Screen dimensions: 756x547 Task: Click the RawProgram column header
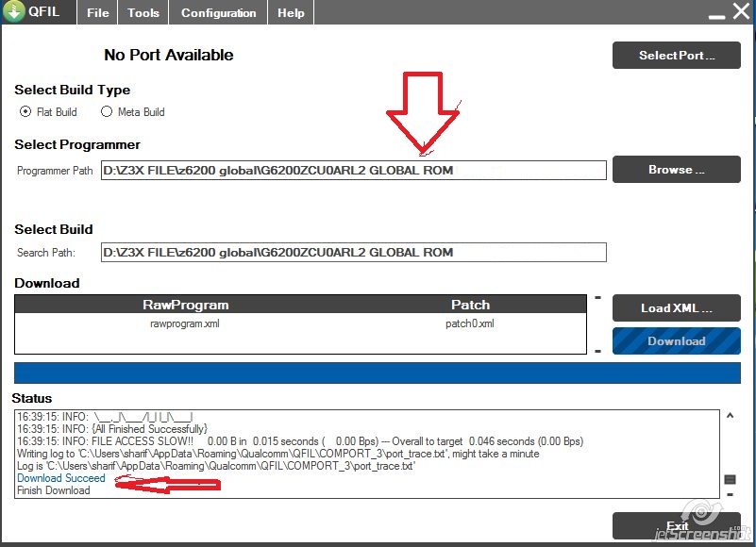(x=186, y=305)
